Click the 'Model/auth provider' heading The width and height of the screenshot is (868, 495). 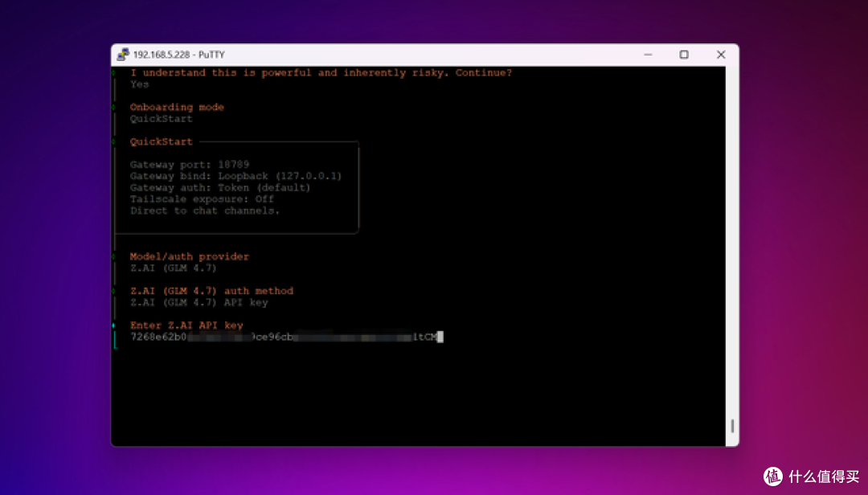coord(190,256)
